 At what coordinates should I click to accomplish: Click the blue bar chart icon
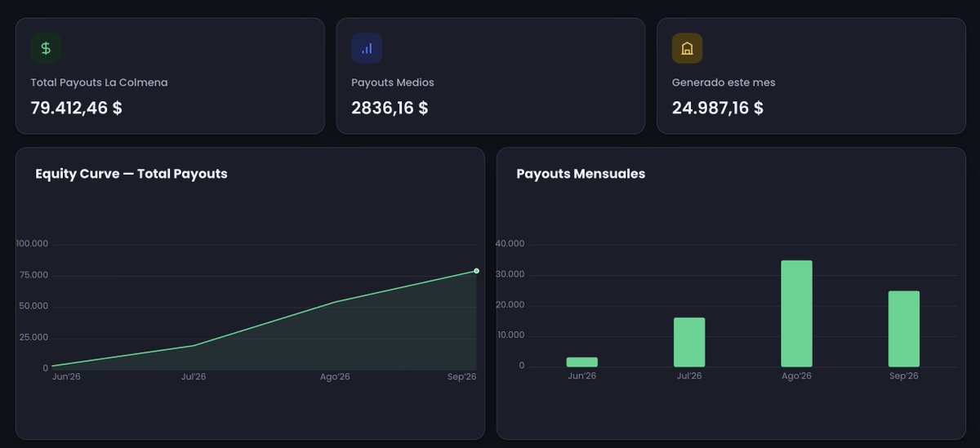point(367,48)
